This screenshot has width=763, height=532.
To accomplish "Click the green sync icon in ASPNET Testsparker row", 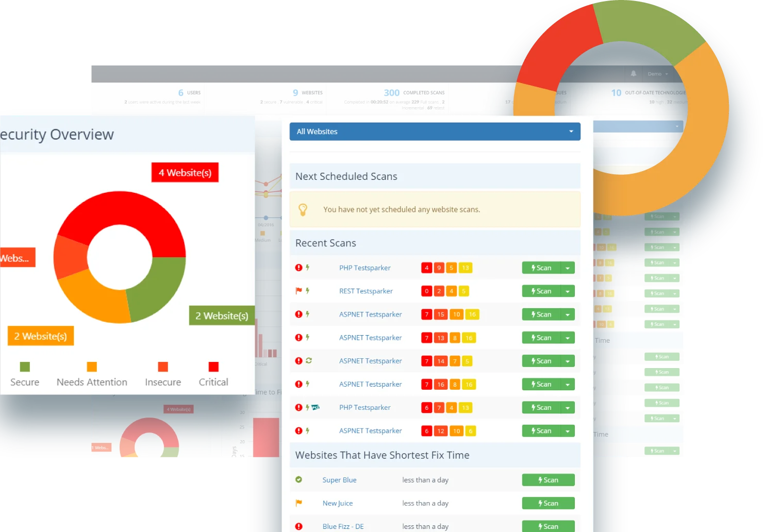I will tap(309, 361).
